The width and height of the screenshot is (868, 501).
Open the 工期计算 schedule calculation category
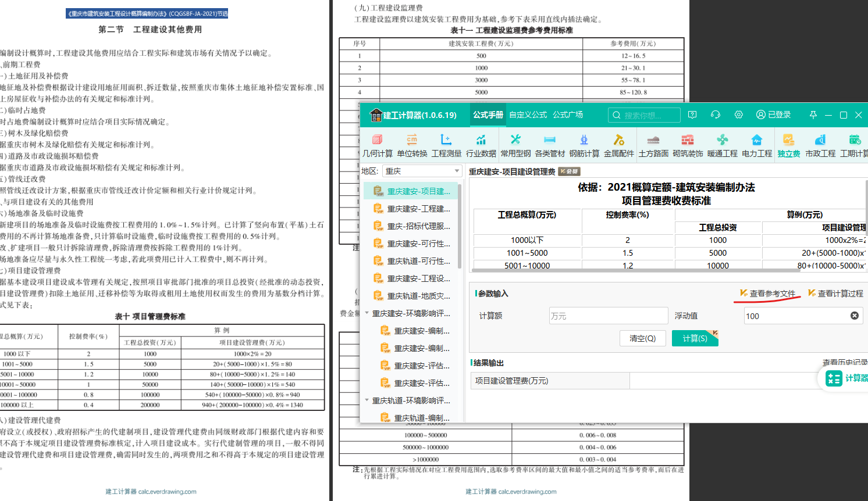854,145
